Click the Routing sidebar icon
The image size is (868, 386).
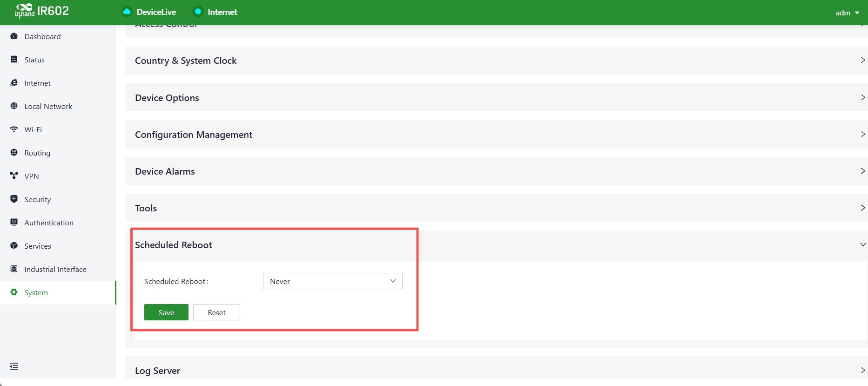[x=14, y=153]
